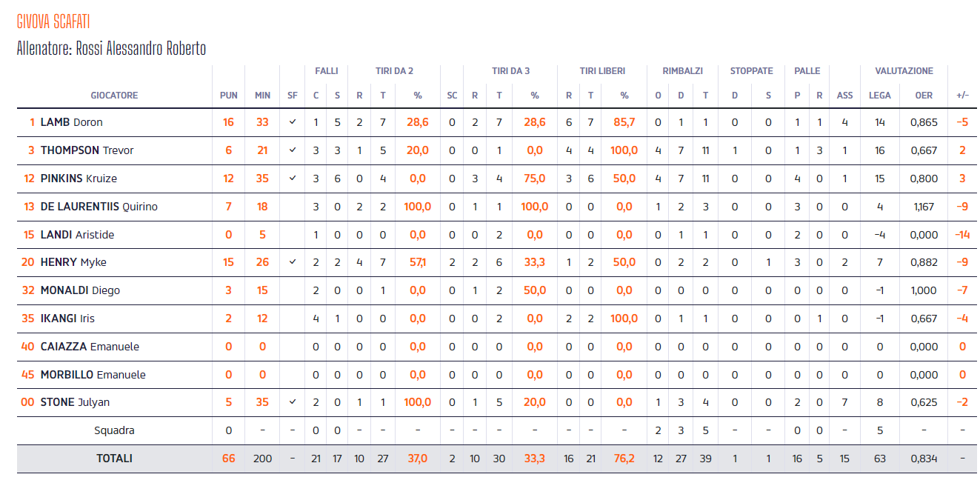Click the starter checkmark for STONE Julyan
Image resolution: width=980 pixels, height=480 pixels.
[293, 402]
